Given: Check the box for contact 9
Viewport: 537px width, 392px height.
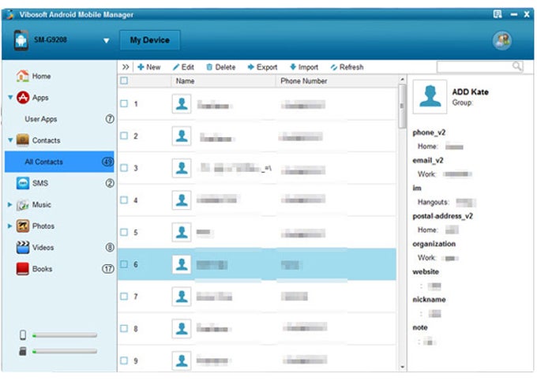Looking at the screenshot, I should click(x=124, y=360).
